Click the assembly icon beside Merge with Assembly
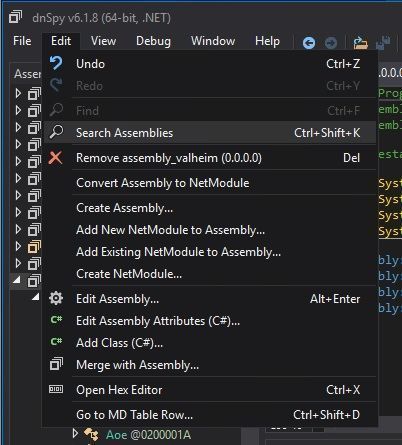 point(56,364)
